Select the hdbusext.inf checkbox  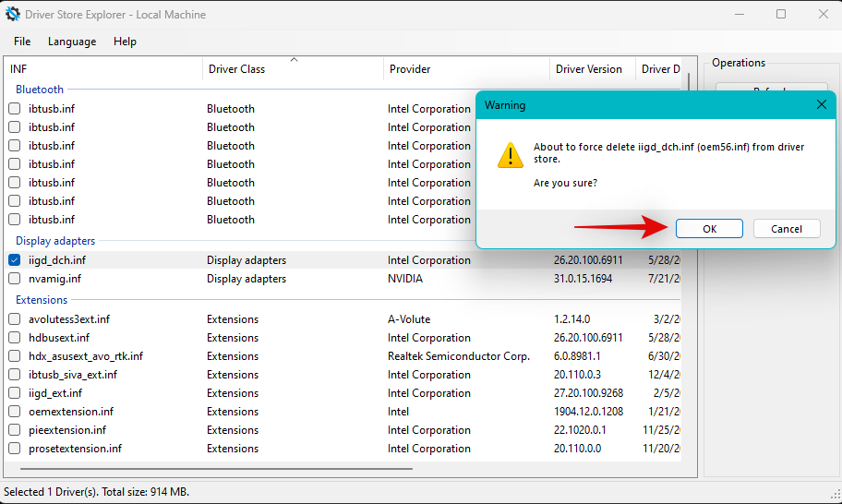coord(15,338)
